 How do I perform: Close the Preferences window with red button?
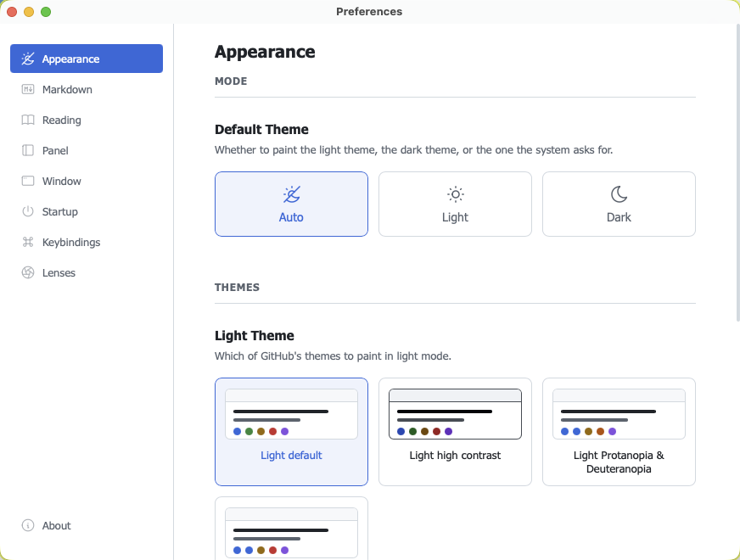(12, 12)
